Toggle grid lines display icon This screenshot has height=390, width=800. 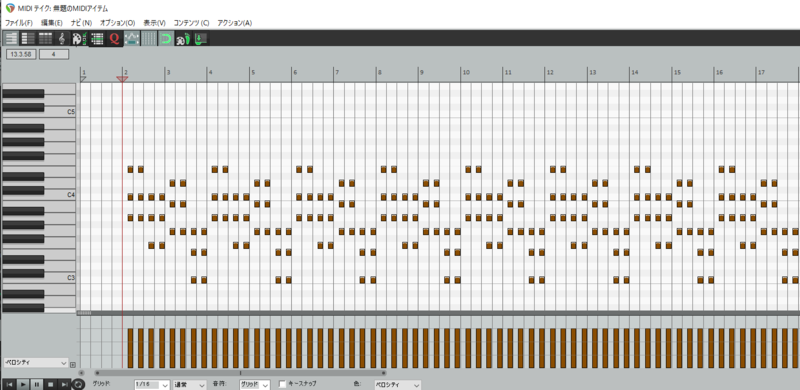(148, 38)
